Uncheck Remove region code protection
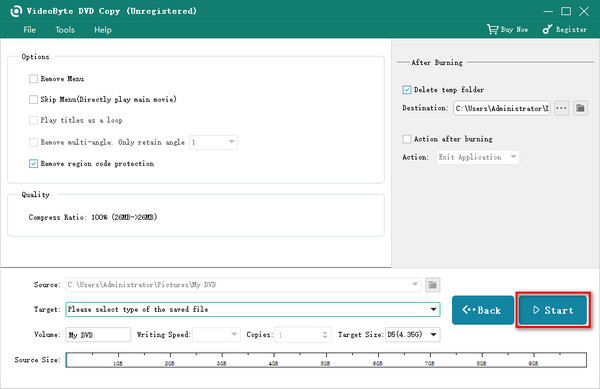Screen dimensions: 600x389 pos(33,164)
